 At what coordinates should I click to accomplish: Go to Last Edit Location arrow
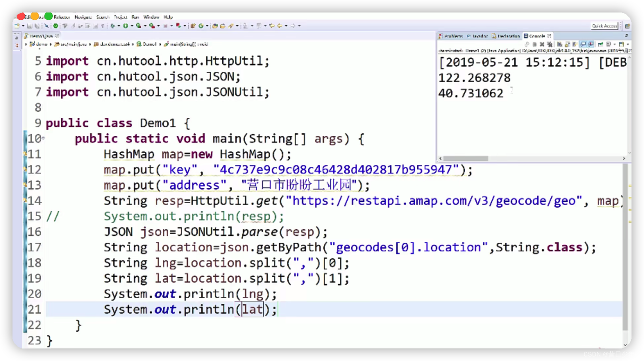272,26
